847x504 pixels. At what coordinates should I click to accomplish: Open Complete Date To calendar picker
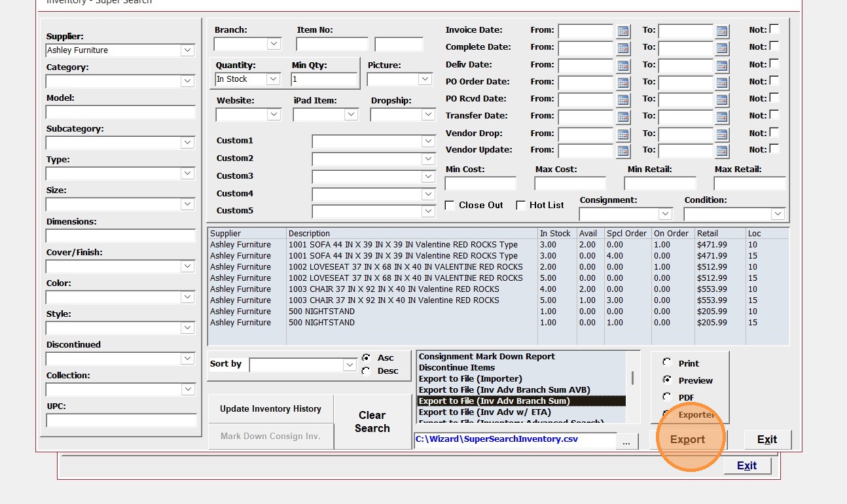point(722,48)
